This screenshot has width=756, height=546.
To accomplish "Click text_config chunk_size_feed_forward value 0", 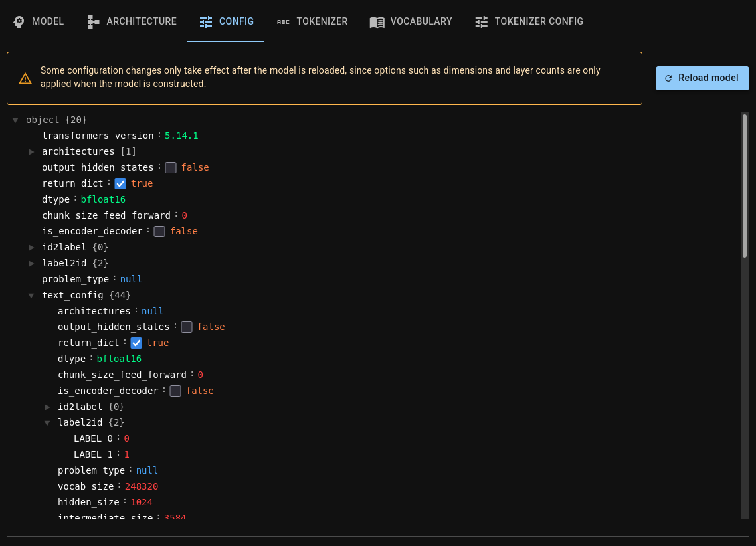I will point(200,375).
